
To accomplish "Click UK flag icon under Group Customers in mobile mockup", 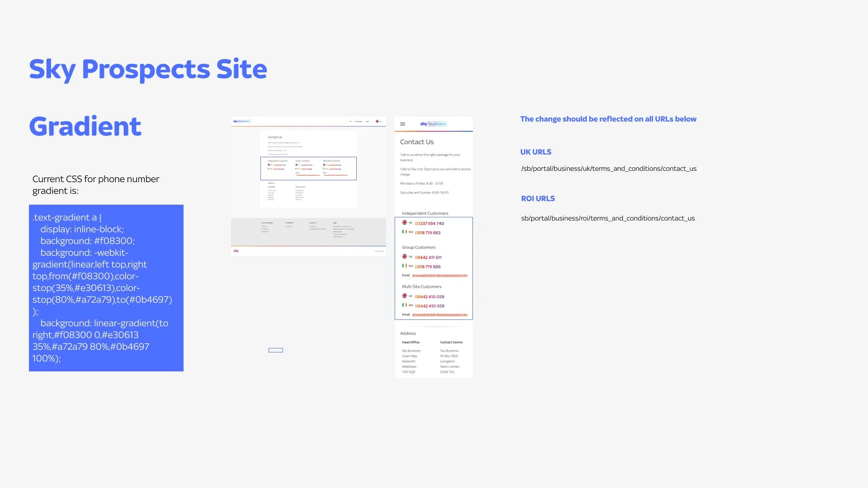I will [405, 257].
